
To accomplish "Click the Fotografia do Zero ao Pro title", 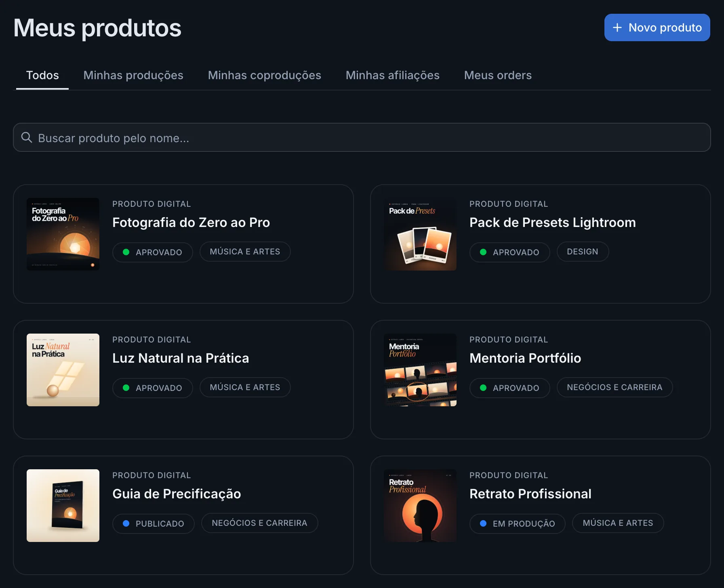I will click(x=191, y=223).
